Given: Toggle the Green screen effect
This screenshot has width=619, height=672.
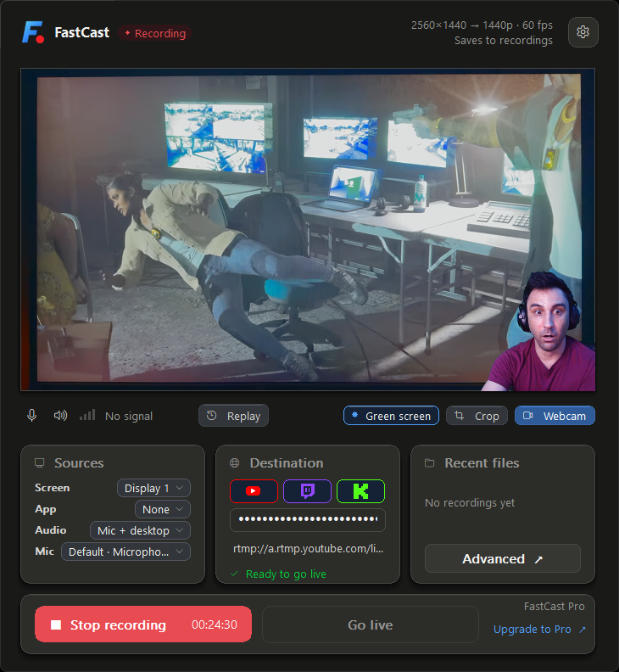Looking at the screenshot, I should pyautogui.click(x=391, y=416).
